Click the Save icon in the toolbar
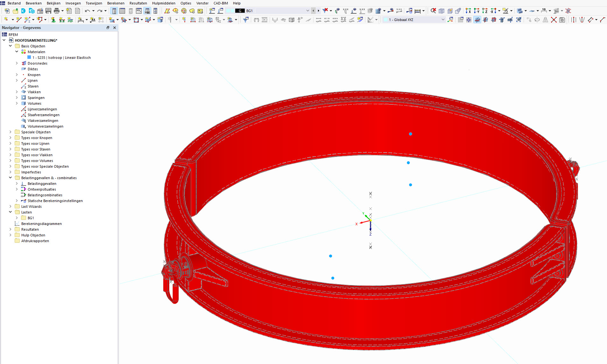607x364 pixels. pos(48,10)
